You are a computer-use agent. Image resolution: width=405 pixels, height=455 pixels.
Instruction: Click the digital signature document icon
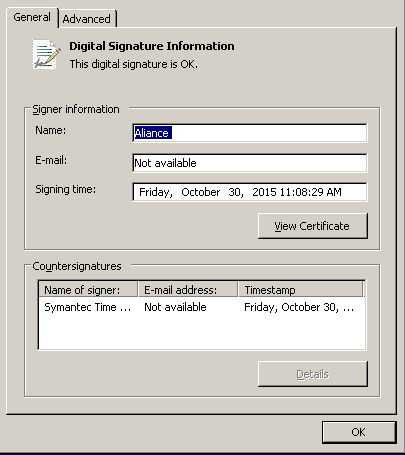(46, 54)
